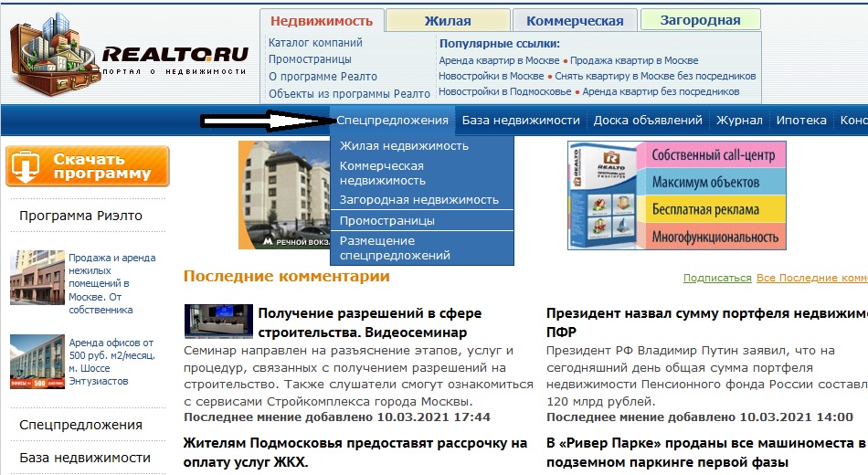Open Промостраницы in the dropdown menu
868x475 pixels.
coord(387,221)
